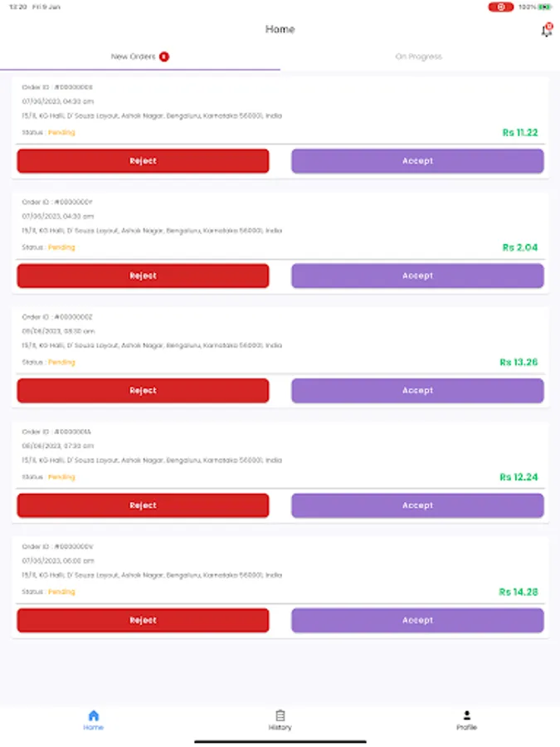Open the History clipboard icon
The width and height of the screenshot is (560, 747).
tap(280, 715)
